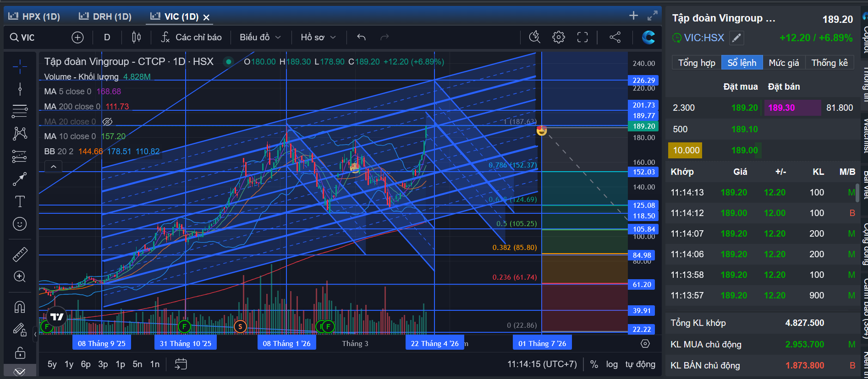Open the ruler measure tool
The height and width of the screenshot is (379, 868).
[x=20, y=254]
